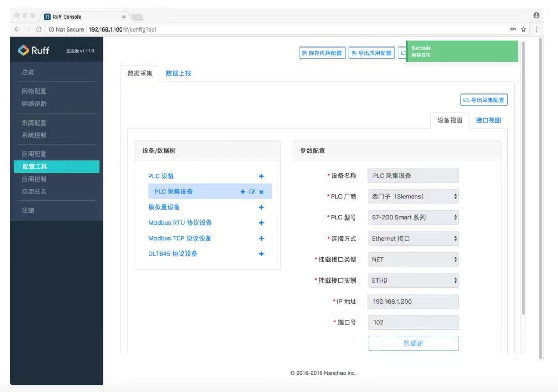Click the 设备名称 input field

413,176
